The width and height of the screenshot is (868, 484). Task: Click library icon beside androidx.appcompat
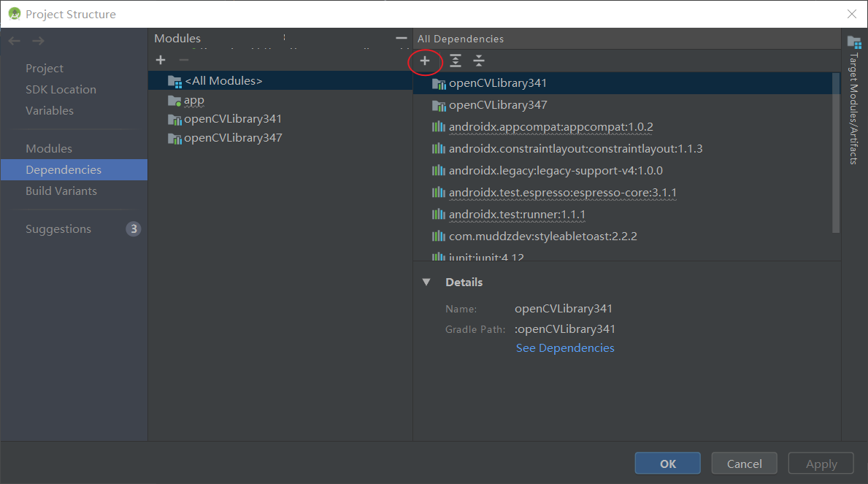click(439, 127)
